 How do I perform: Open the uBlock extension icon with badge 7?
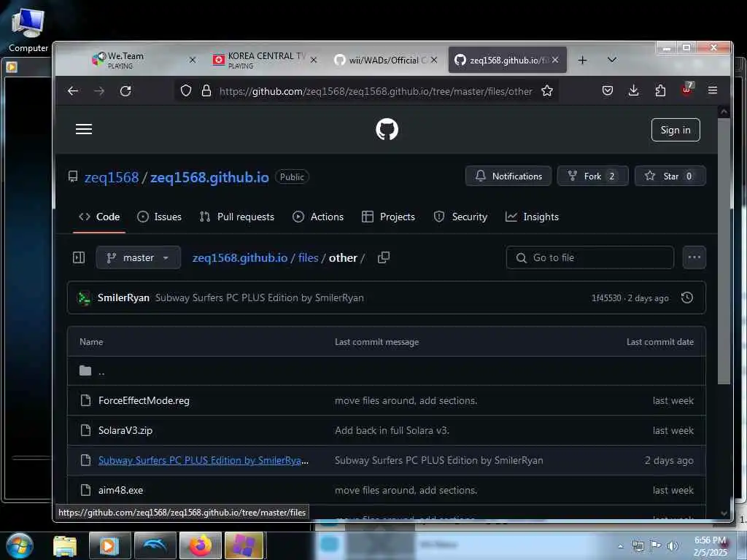[688, 88]
